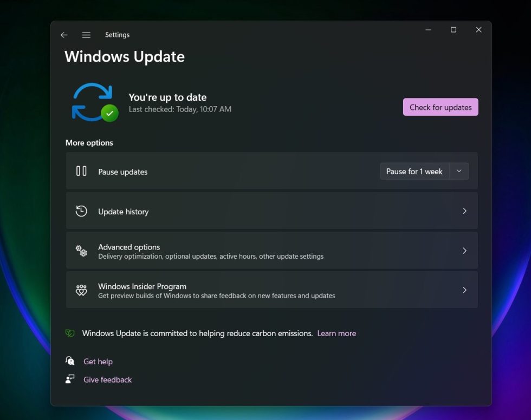Open the Advanced options row label
This screenshot has height=420, width=531.
click(x=129, y=247)
